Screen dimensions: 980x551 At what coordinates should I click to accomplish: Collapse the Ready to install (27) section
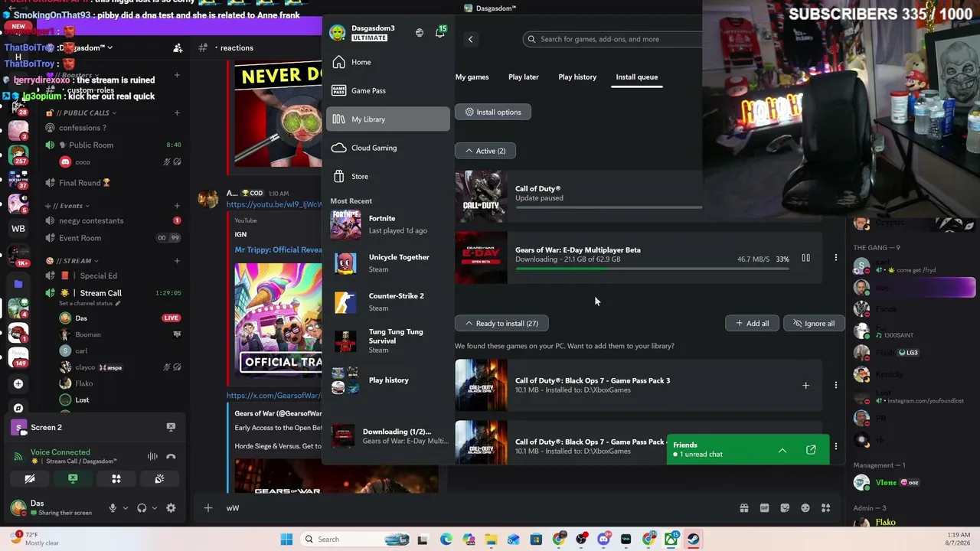pyautogui.click(x=501, y=323)
